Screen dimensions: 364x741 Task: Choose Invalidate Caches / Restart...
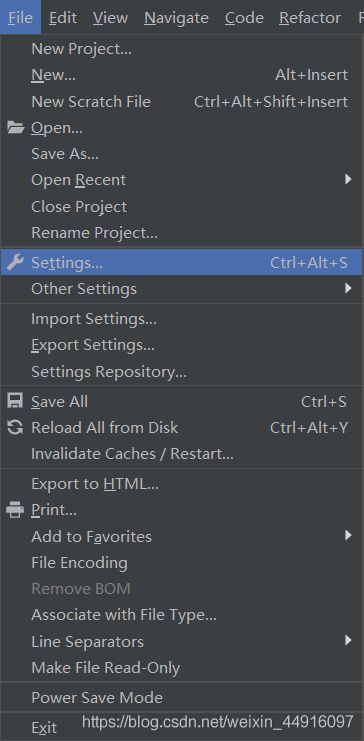tap(182, 454)
